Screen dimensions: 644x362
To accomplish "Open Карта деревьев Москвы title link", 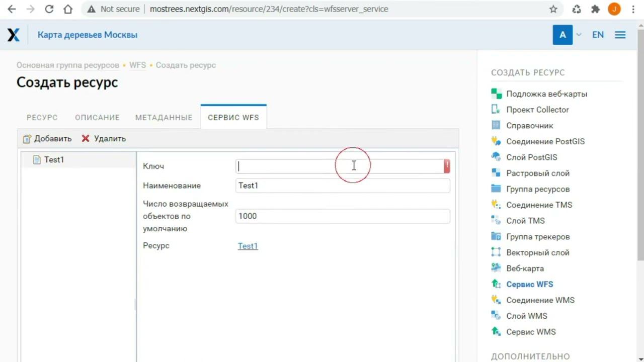I will (88, 35).
